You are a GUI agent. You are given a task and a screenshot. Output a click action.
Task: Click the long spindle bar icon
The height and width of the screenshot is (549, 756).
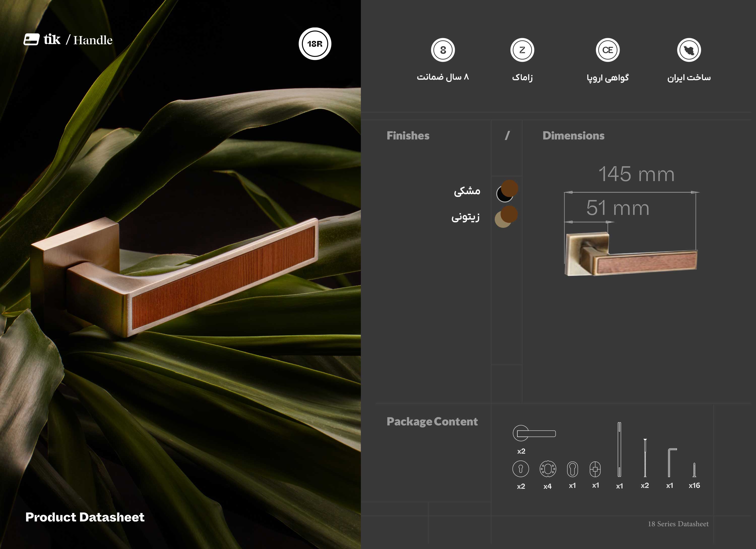(x=619, y=449)
